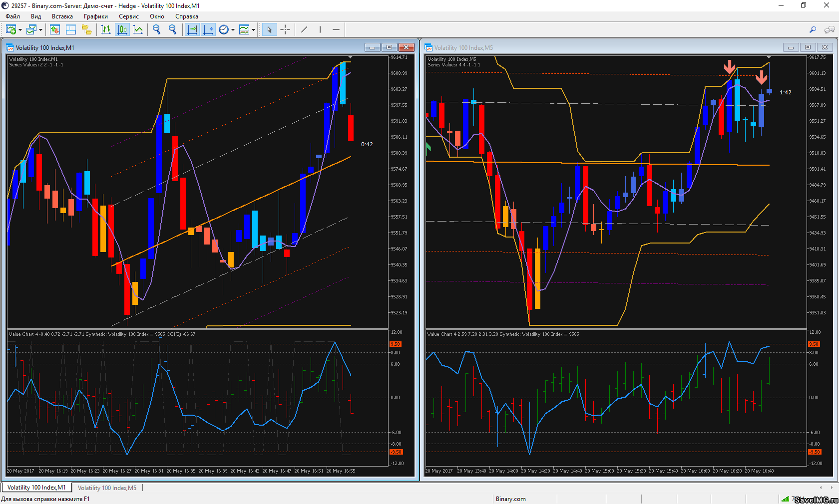This screenshot has width=839, height=504.
Task: Select the Crosshair tool
Action: coord(285,30)
